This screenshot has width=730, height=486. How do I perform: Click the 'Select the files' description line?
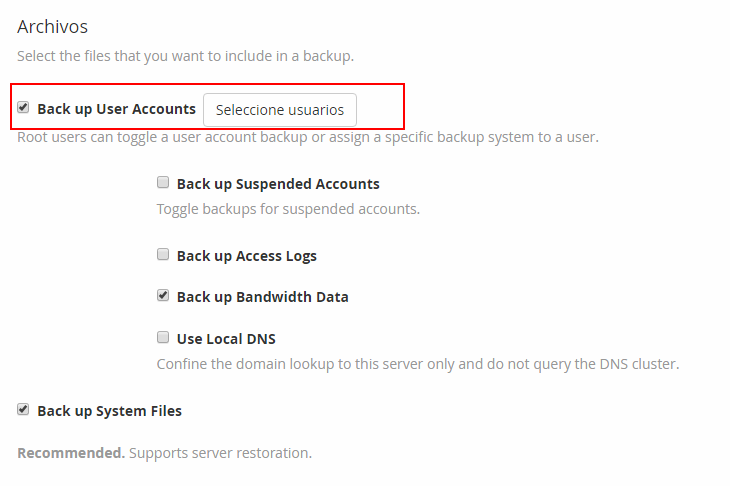tap(185, 56)
